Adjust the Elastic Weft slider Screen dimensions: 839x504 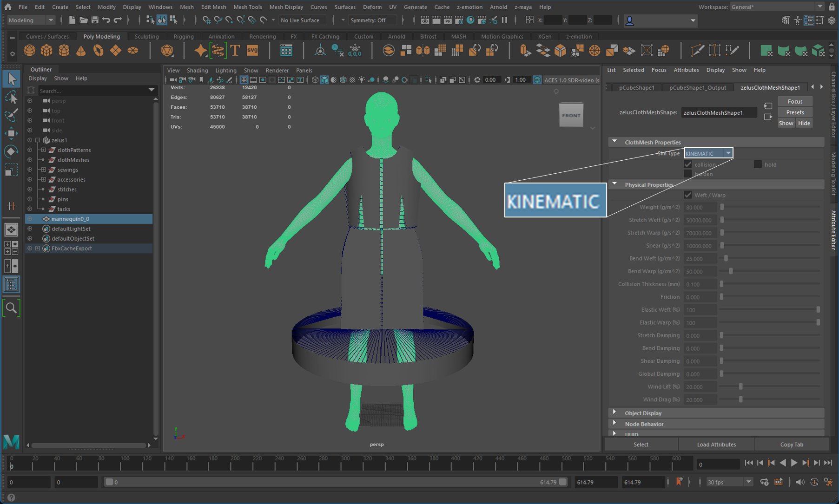tap(818, 309)
